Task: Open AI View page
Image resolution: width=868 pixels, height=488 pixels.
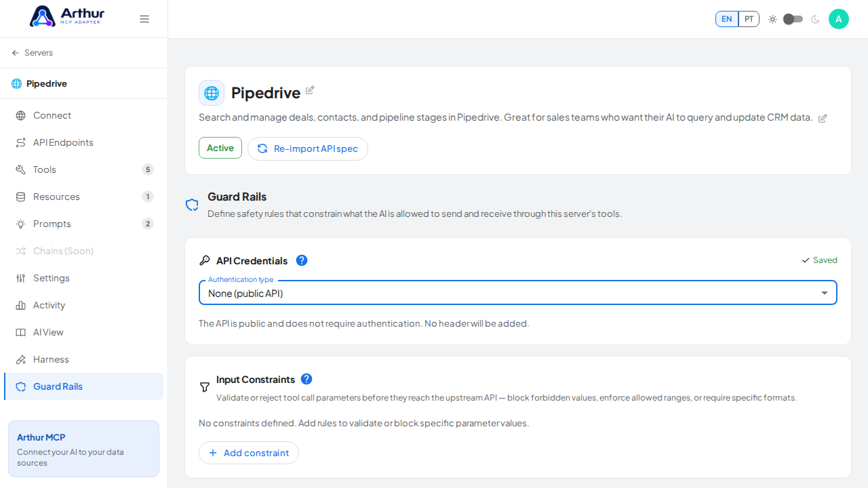Action: tap(84, 332)
